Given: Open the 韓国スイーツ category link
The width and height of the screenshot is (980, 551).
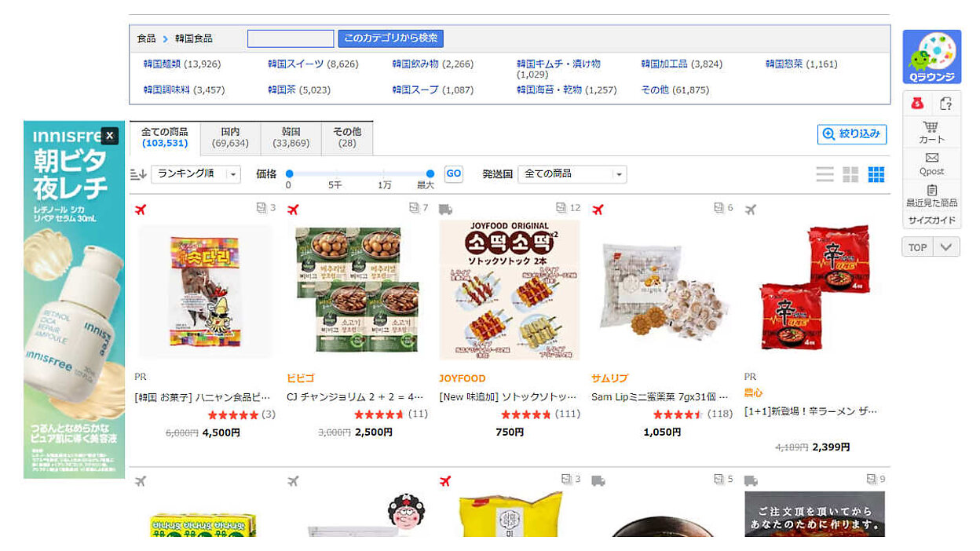Looking at the screenshot, I should coord(296,64).
